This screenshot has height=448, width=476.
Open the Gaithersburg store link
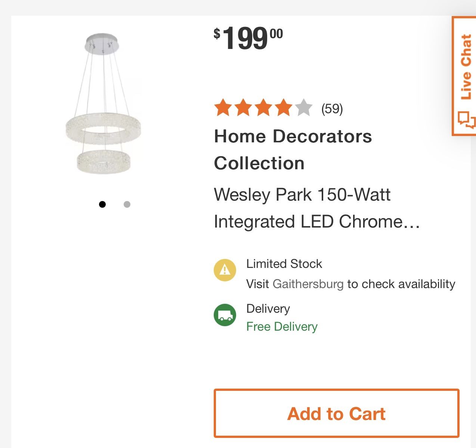308,284
